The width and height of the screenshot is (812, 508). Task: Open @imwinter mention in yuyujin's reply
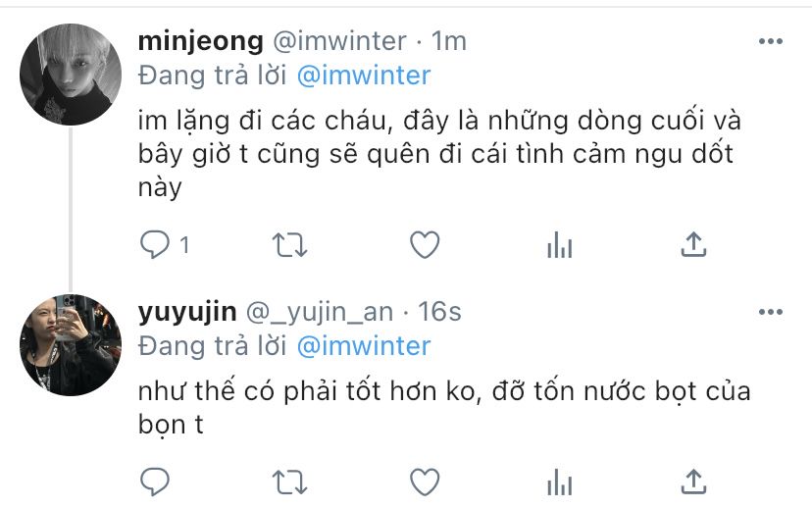click(364, 346)
